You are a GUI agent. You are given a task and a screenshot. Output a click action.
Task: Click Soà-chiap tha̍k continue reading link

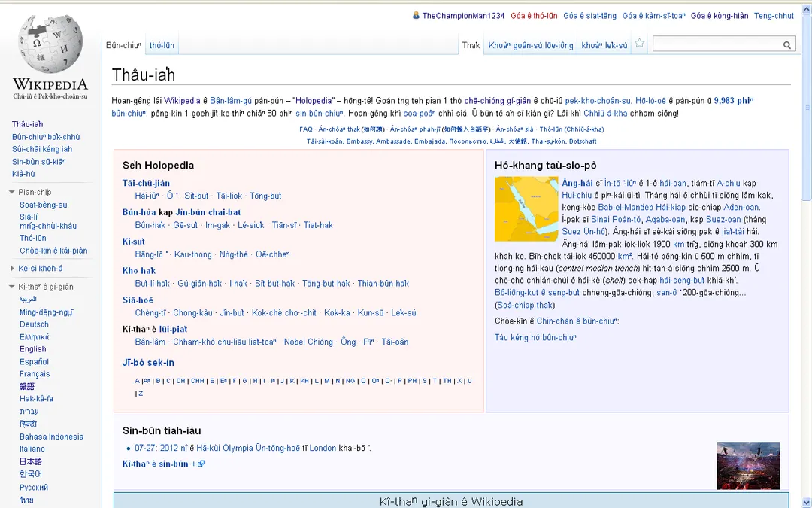pos(525,306)
